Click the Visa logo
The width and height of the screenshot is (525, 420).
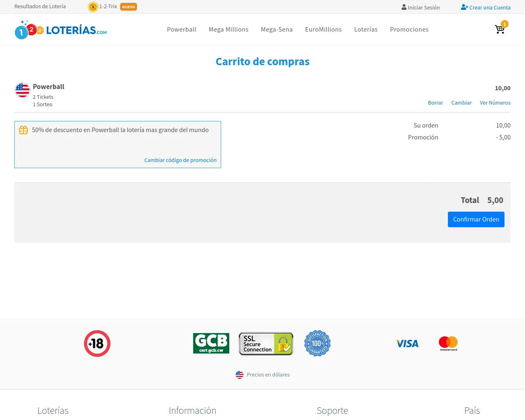tap(407, 344)
